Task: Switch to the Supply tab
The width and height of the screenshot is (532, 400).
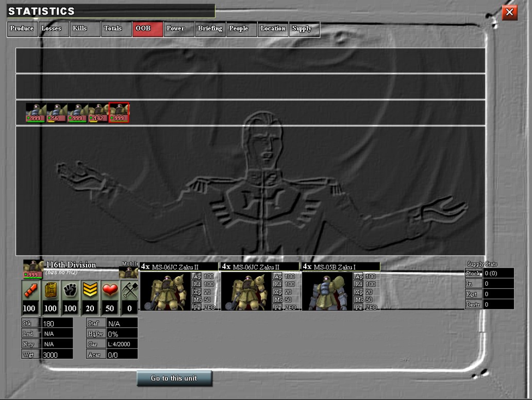Action: click(304, 29)
